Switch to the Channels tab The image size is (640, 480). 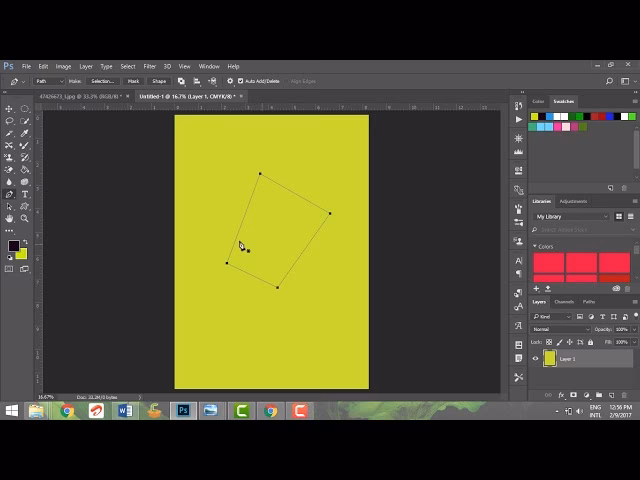564,302
